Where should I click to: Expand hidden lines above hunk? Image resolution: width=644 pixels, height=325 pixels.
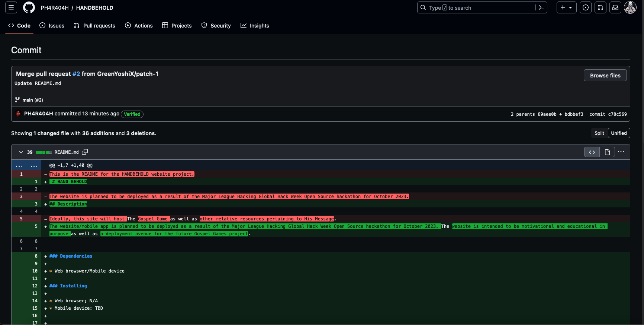pyautogui.click(x=26, y=165)
